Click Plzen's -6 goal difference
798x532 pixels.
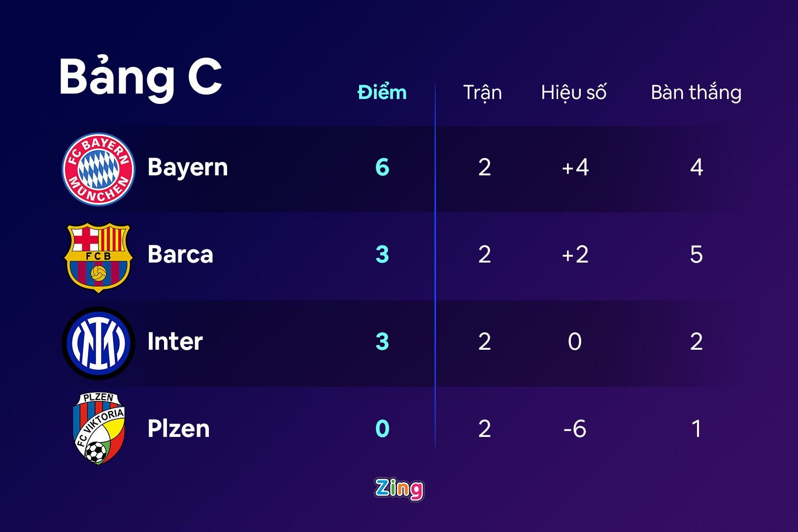click(575, 429)
